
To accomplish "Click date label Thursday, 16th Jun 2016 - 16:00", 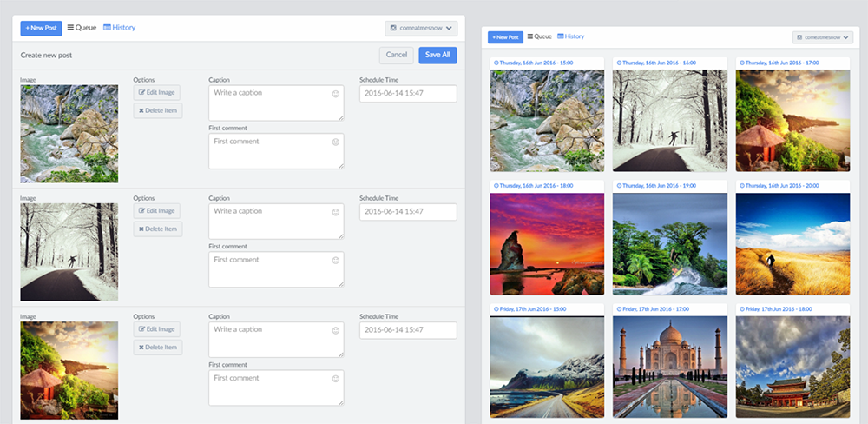I will coord(656,63).
